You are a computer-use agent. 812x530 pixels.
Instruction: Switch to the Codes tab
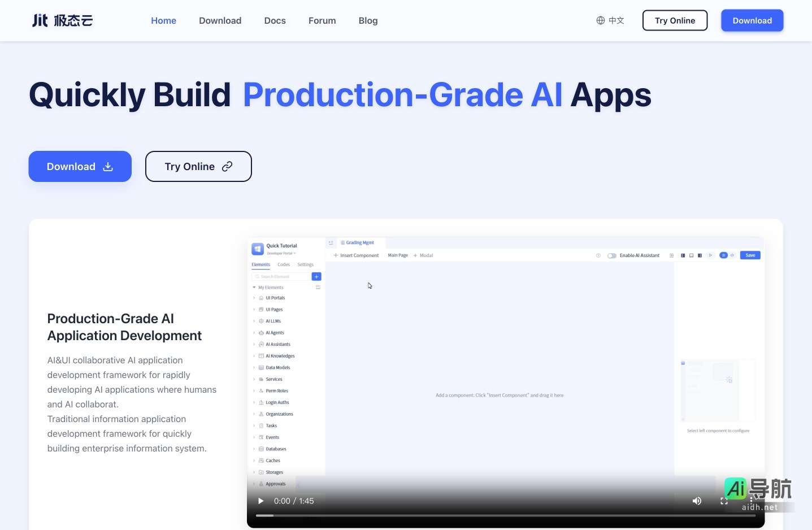point(284,264)
